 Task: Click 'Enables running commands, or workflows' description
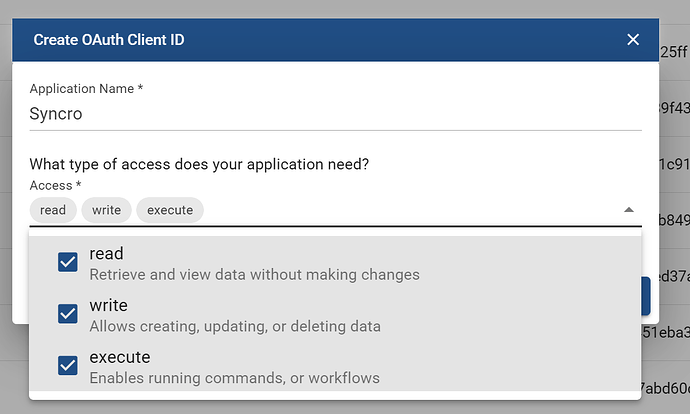coord(234,378)
